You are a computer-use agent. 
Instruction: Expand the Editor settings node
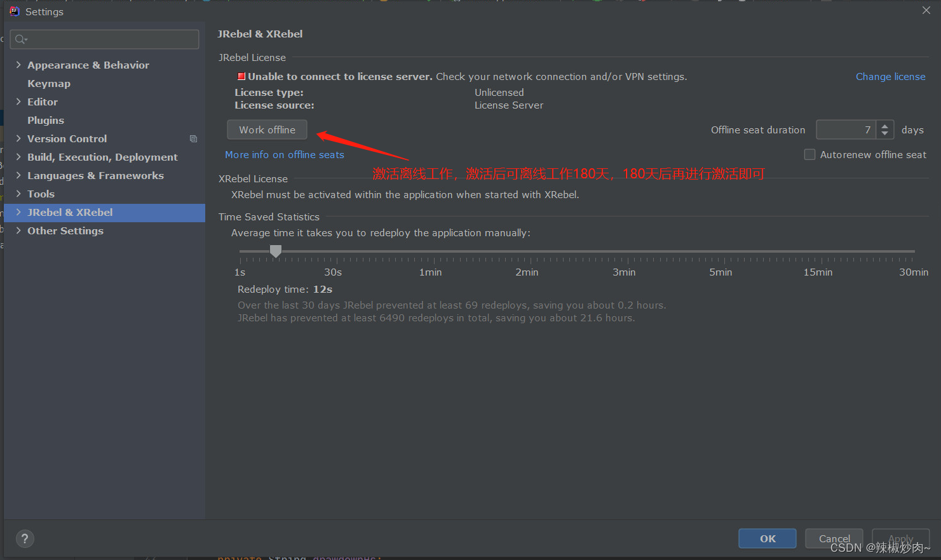18,102
